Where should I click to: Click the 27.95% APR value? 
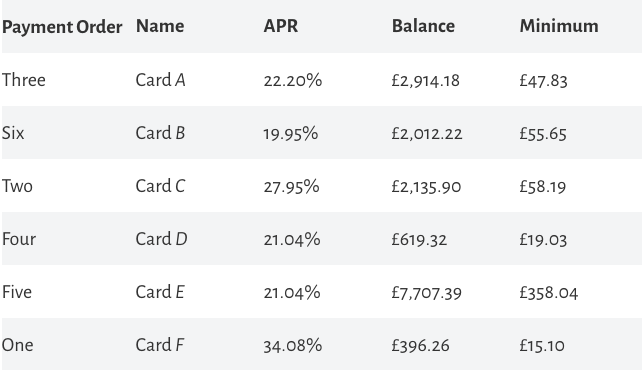[x=292, y=187]
